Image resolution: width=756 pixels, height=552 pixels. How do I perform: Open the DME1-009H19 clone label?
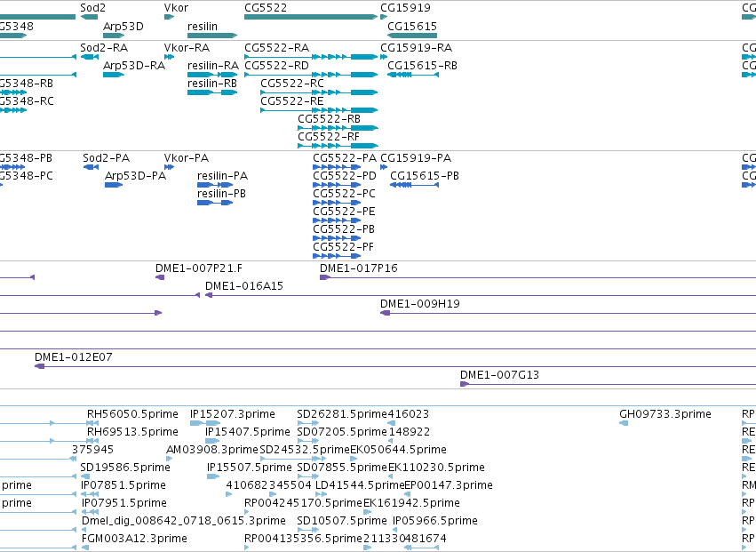tap(420, 304)
